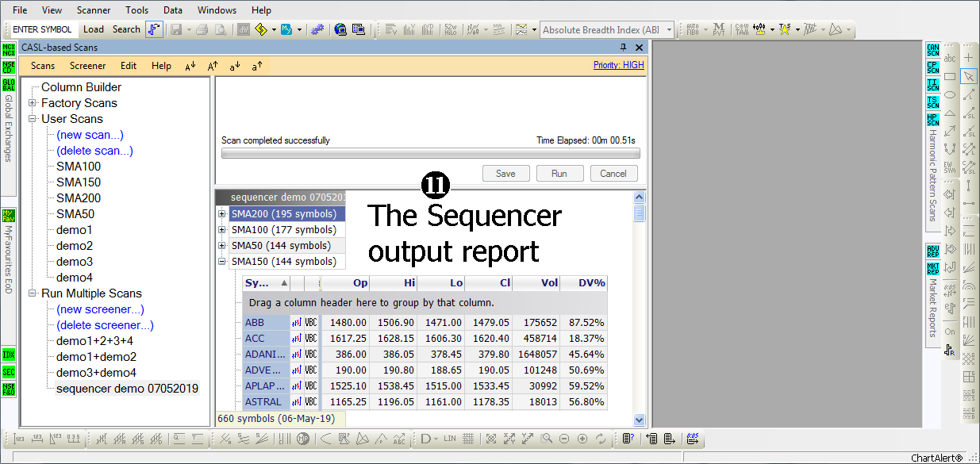Select the SMA200 user scan
980x464 pixels.
[x=79, y=198]
